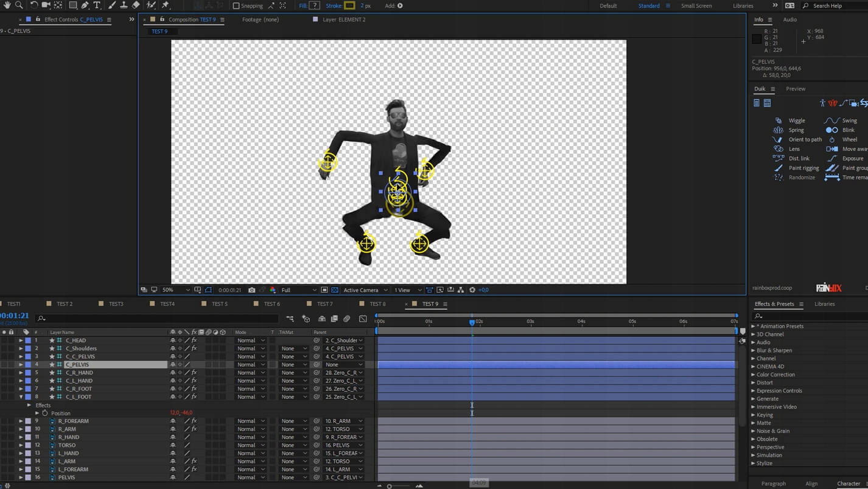Image resolution: width=868 pixels, height=489 pixels.
Task: Toggle shy switch on C_HEAD layer
Action: click(173, 341)
